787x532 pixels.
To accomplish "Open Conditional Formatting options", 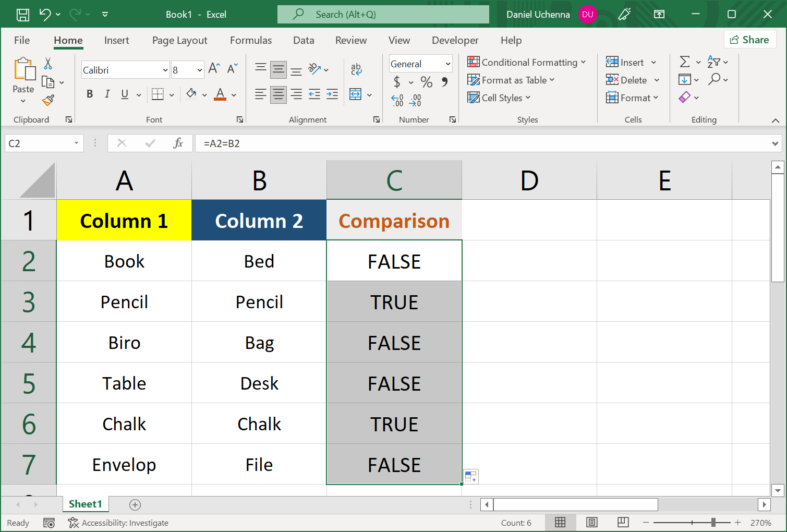I will 527,62.
